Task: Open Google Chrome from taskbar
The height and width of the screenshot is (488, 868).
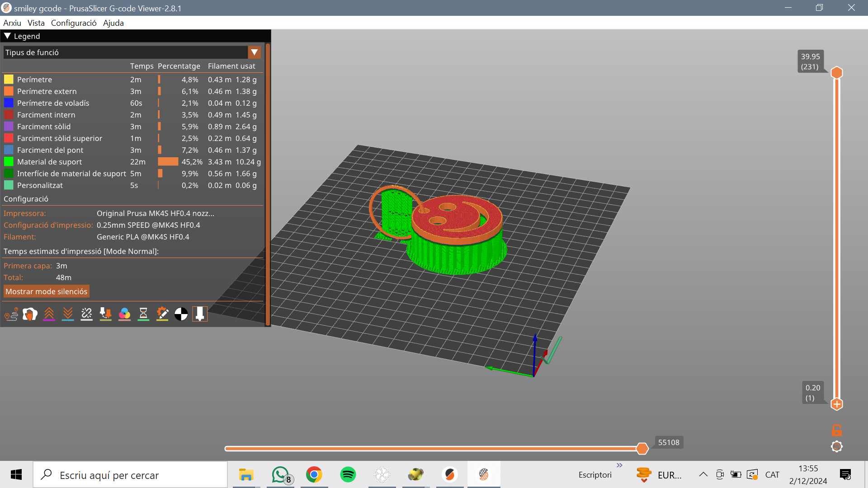Action: (x=314, y=475)
